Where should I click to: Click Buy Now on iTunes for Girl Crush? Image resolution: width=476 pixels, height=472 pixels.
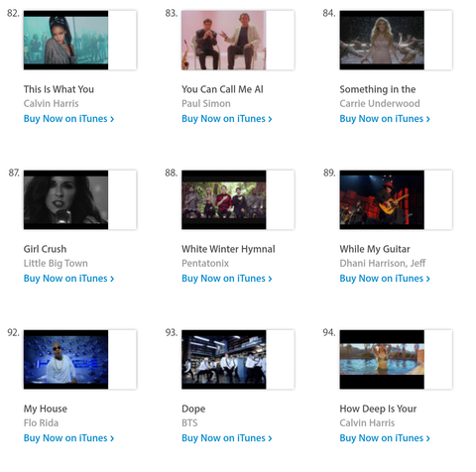pyautogui.click(x=68, y=279)
